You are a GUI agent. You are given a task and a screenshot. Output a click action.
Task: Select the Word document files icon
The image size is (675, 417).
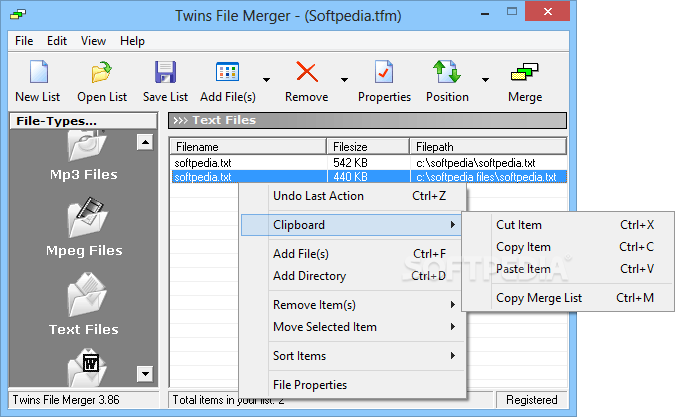(x=87, y=367)
